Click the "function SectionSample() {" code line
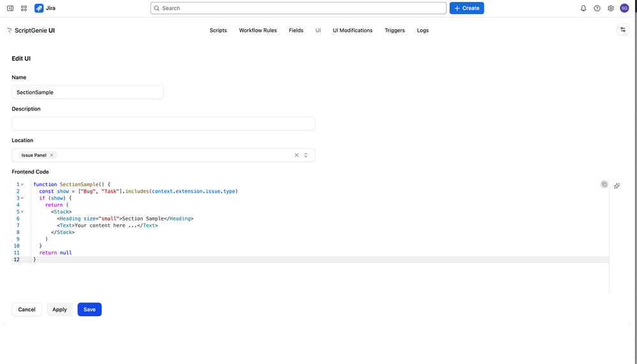This screenshot has width=637, height=364. click(72, 184)
